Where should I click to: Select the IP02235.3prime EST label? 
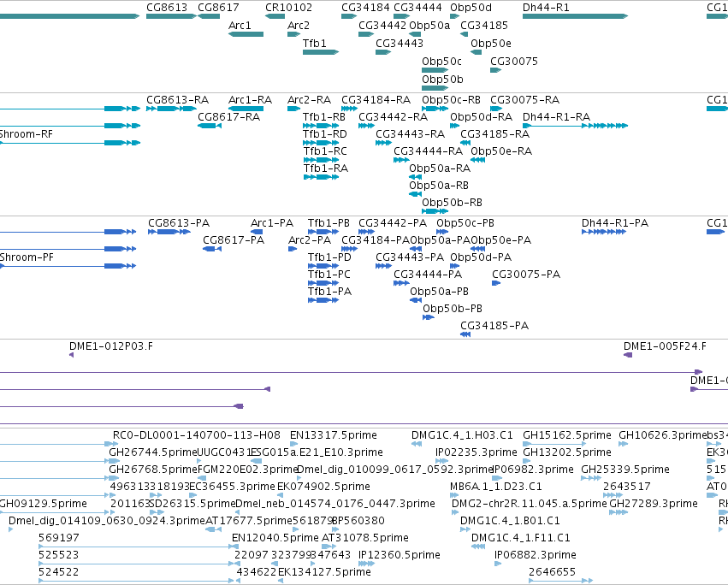coord(476,452)
